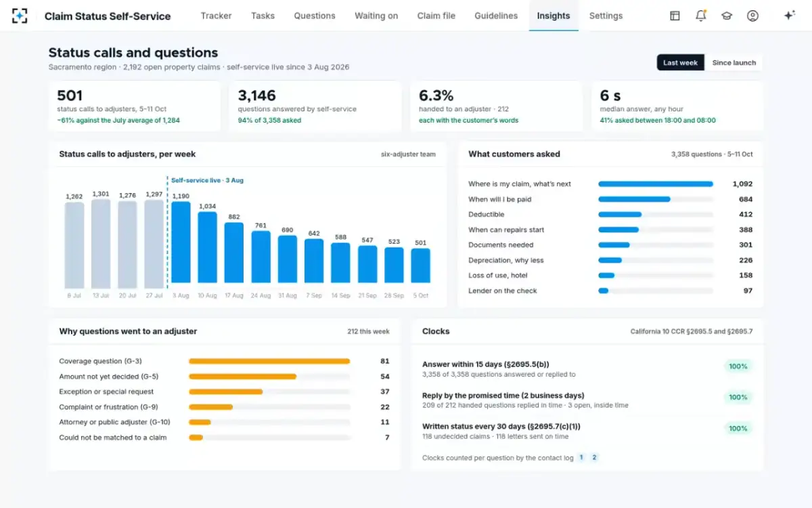
Task: Click 'Attorney or public adjuster (G-10)' row
Action: coord(224,422)
